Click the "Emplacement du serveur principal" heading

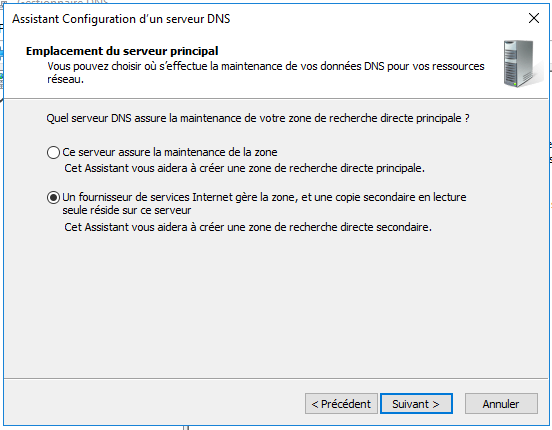122,51
